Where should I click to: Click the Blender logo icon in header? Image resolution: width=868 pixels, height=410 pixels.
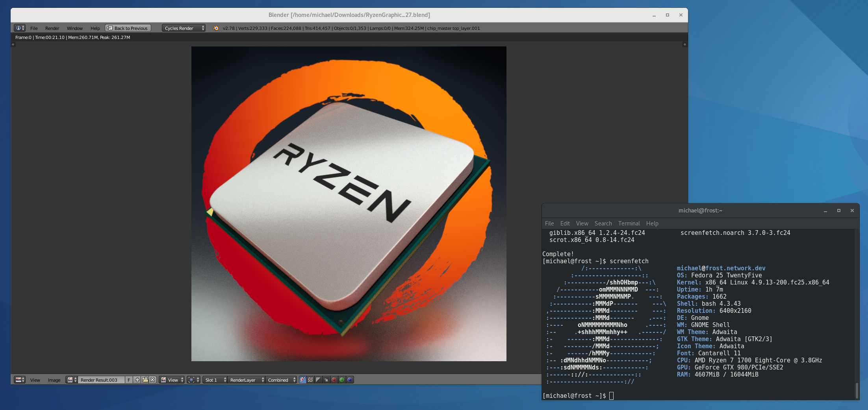tap(216, 28)
